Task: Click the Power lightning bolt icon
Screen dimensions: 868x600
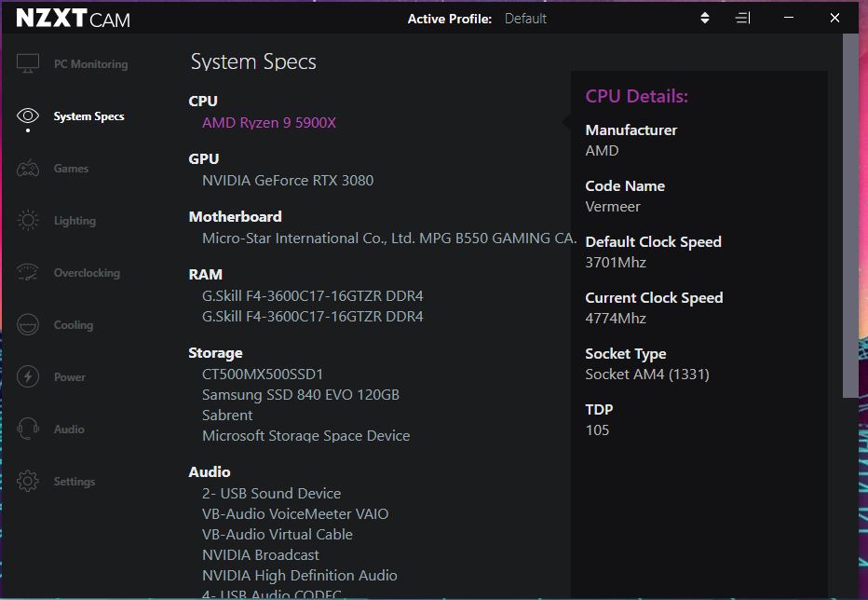Action: coord(28,376)
